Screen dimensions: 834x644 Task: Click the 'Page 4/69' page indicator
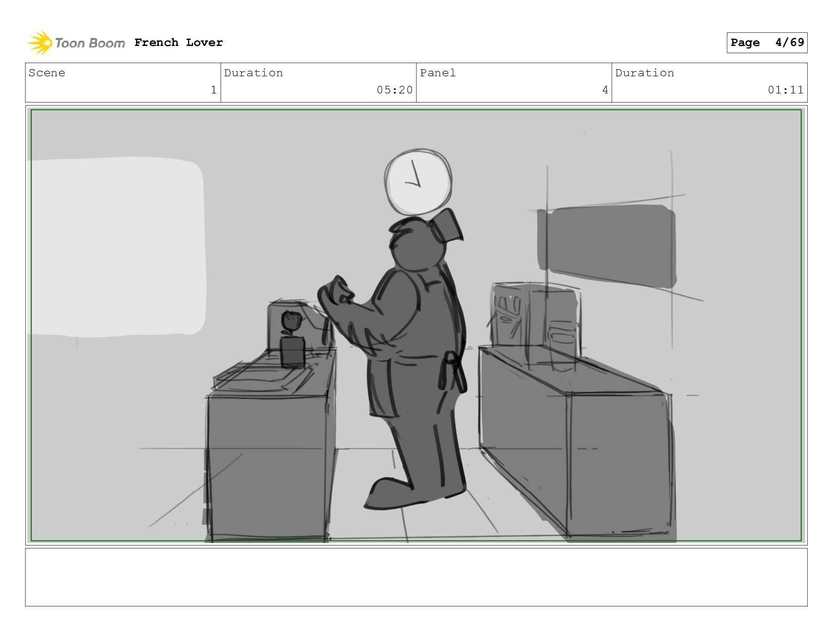(767, 42)
